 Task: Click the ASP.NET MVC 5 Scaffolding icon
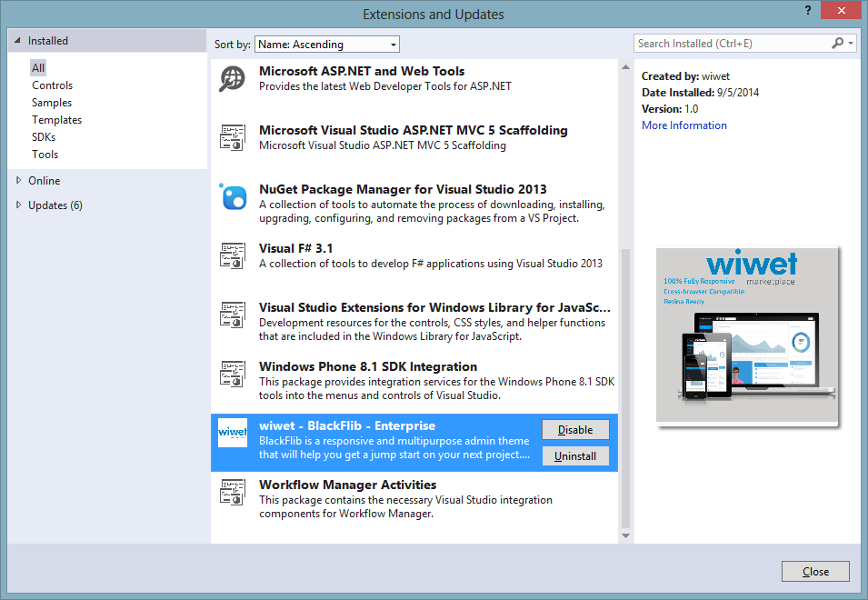pyautogui.click(x=233, y=137)
